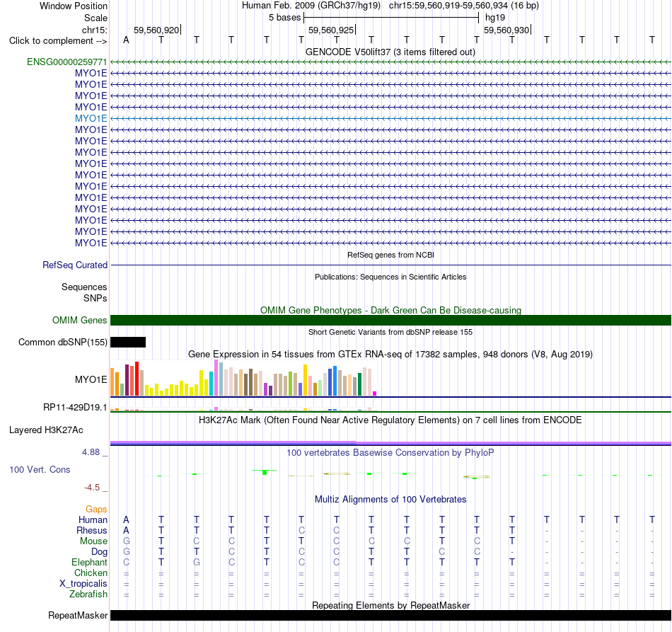Select the dark green OMIM Genes bar
Screen dimensions: 672x632
tap(391, 321)
